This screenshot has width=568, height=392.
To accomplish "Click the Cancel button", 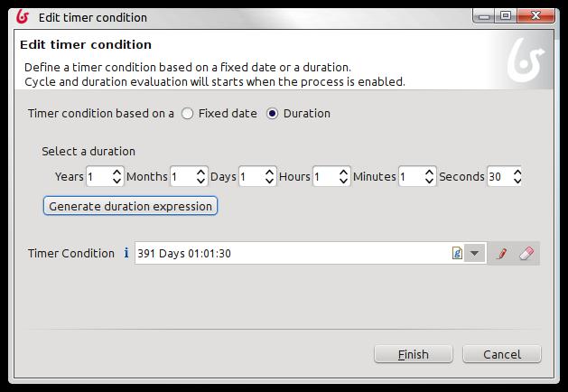I will pyautogui.click(x=502, y=354).
